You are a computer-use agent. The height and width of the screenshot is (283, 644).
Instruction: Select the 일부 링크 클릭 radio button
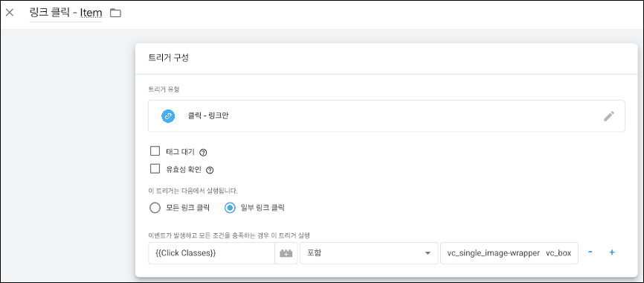pos(230,208)
